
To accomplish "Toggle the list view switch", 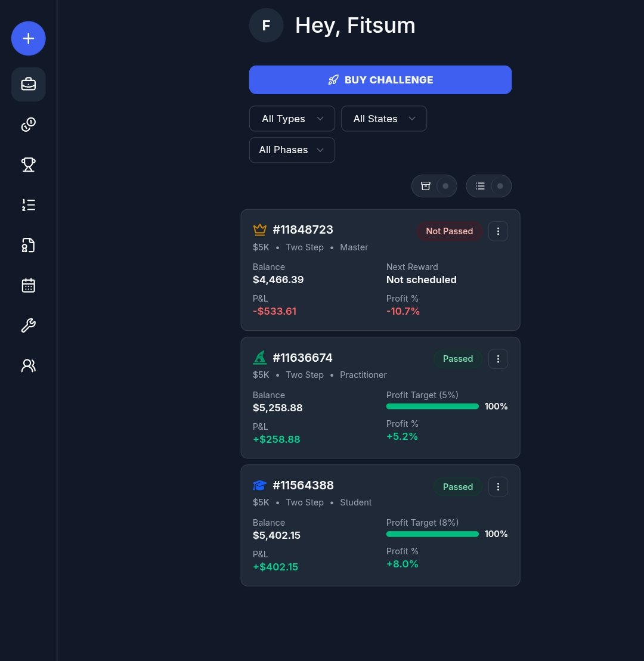I will [489, 186].
